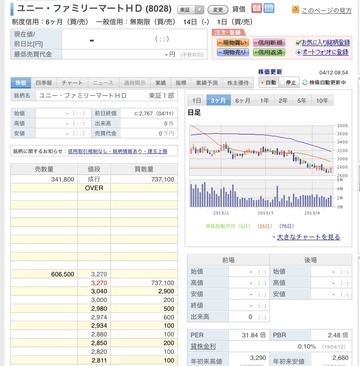
Task: Click the 3,000 bid price
Action: click(99, 300)
